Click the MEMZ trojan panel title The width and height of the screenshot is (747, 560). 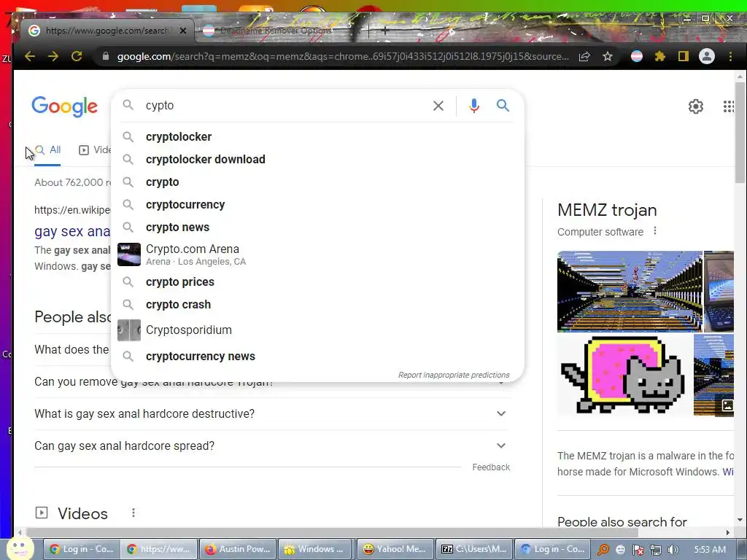607,210
